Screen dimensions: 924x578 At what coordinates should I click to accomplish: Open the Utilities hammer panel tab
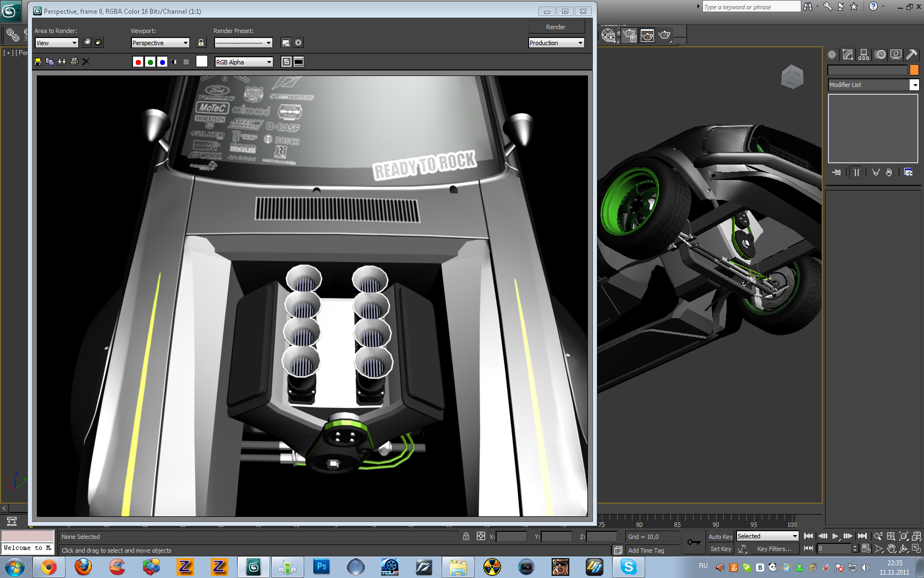click(x=911, y=54)
